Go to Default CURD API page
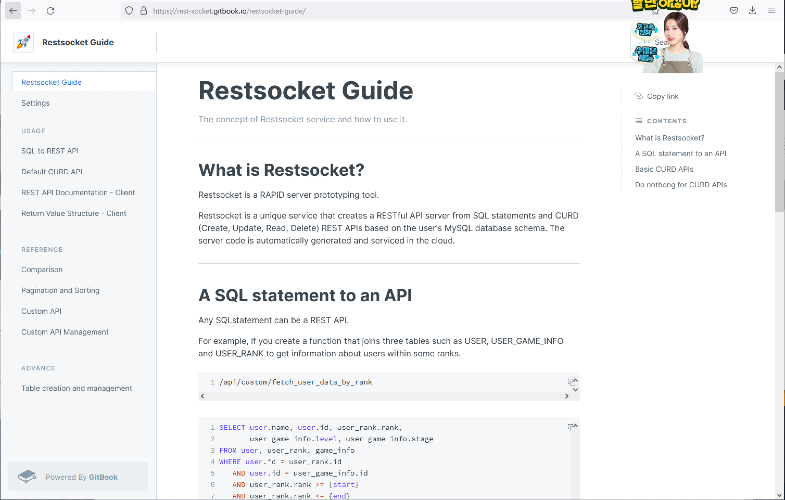785x500 pixels. 52,172
